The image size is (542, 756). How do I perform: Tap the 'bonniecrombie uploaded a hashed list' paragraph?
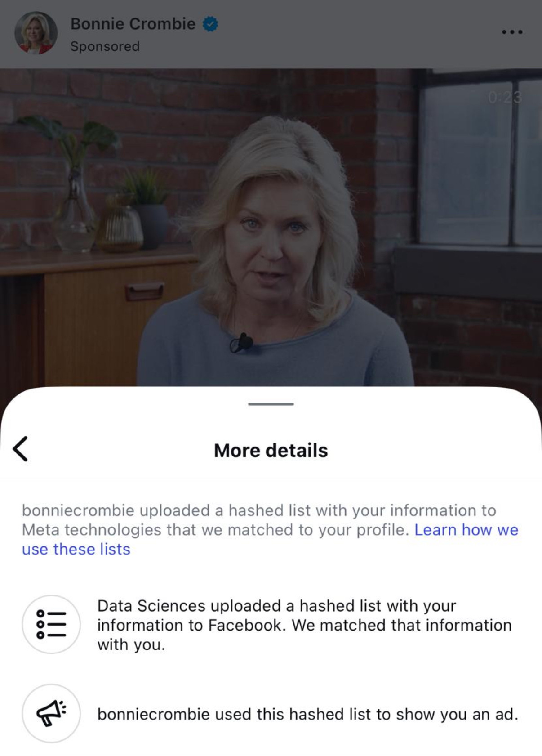click(x=270, y=529)
